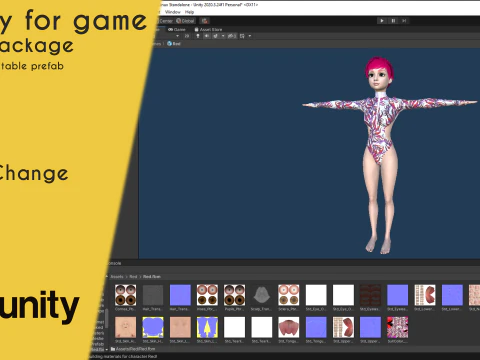Toggle the scene grid visibility icon

click(242, 36)
